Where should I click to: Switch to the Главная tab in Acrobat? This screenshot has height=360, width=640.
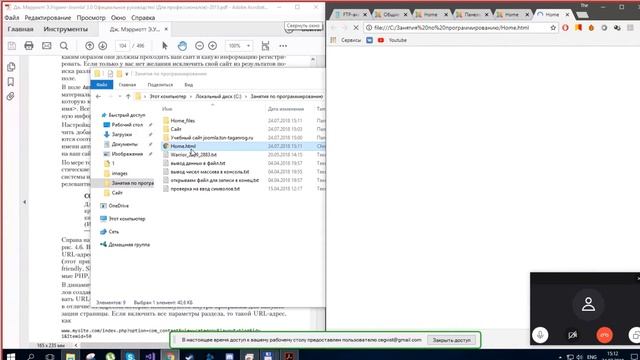(20, 29)
